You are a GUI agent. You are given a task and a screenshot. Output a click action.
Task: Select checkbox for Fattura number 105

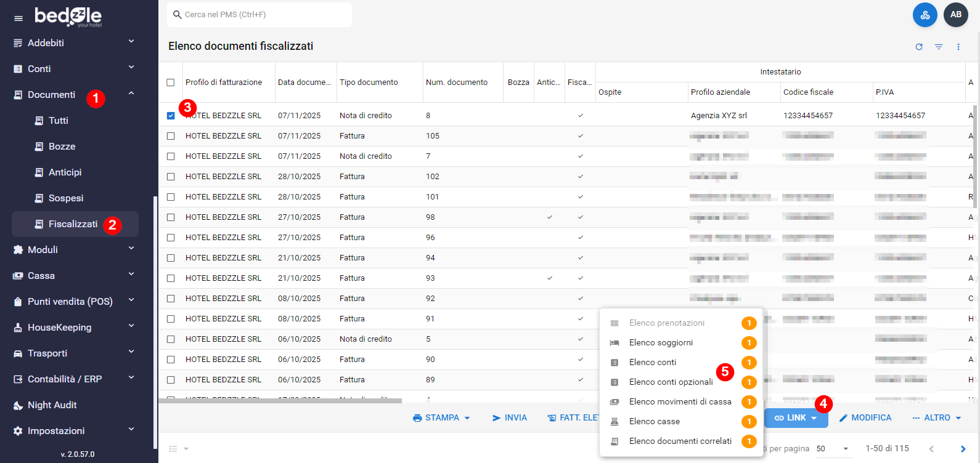coord(171,136)
